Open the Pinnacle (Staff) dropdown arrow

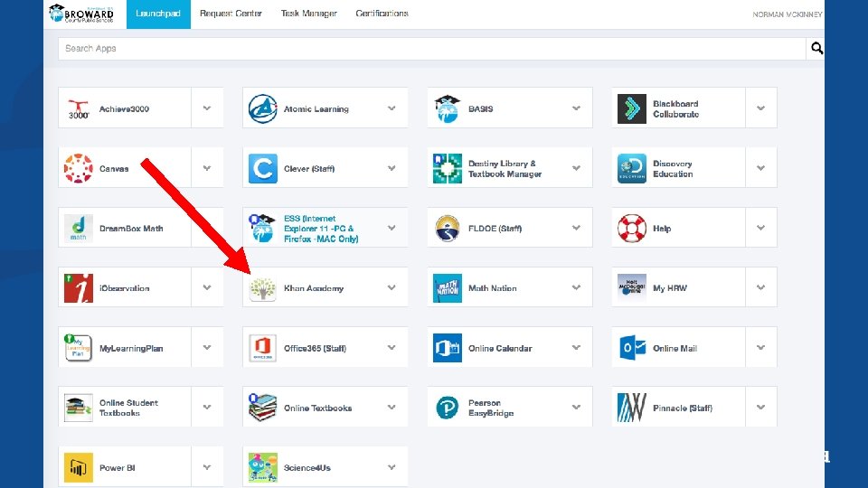[x=760, y=407]
